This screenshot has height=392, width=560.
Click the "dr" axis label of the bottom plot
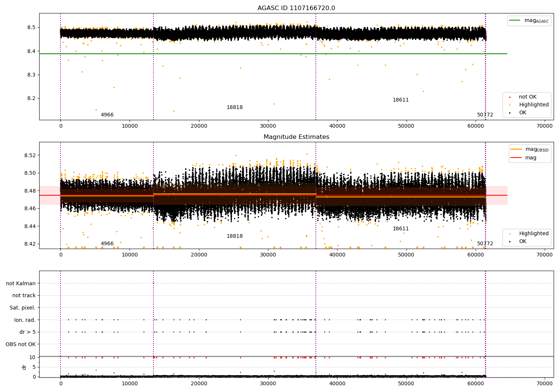[x=24, y=367]
